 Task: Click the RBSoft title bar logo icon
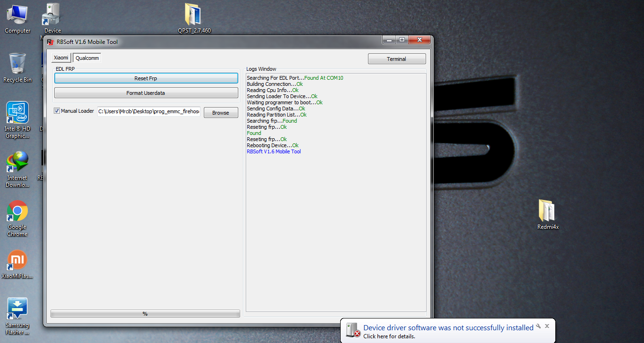coord(50,42)
